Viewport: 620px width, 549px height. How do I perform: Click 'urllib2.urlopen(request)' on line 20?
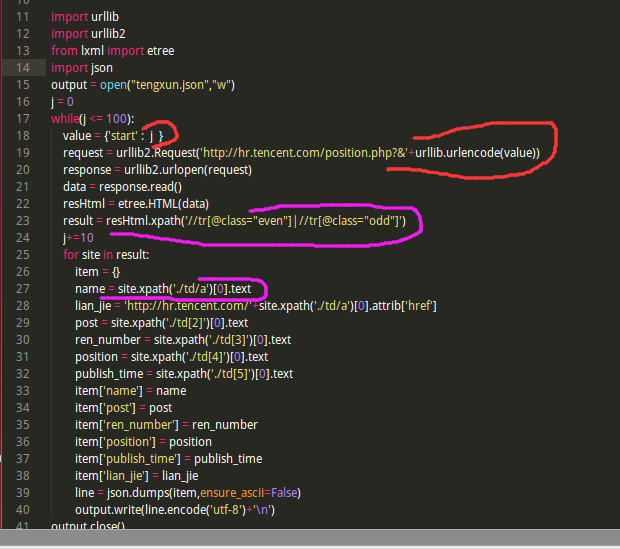pos(188,170)
